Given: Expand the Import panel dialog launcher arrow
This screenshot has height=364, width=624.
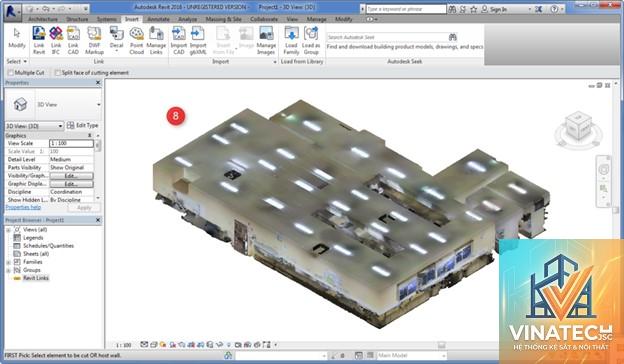Looking at the screenshot, I should pyautogui.click(x=275, y=62).
